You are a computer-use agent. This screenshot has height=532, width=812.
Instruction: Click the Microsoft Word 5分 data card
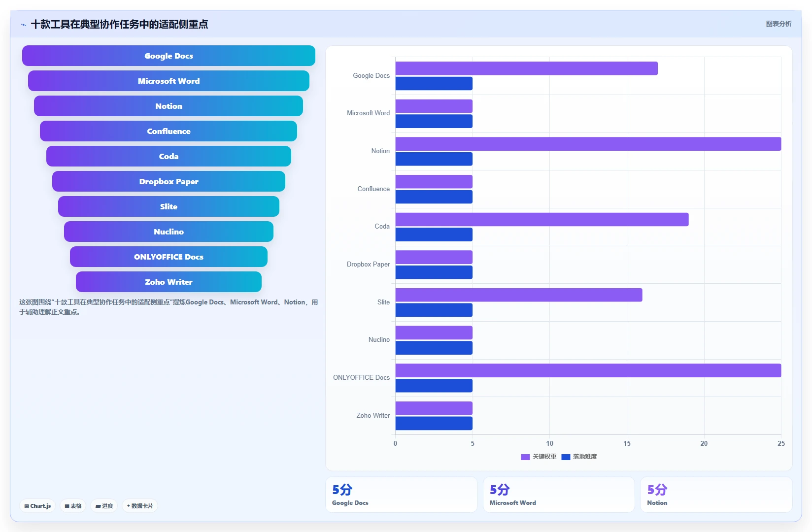[x=559, y=495]
